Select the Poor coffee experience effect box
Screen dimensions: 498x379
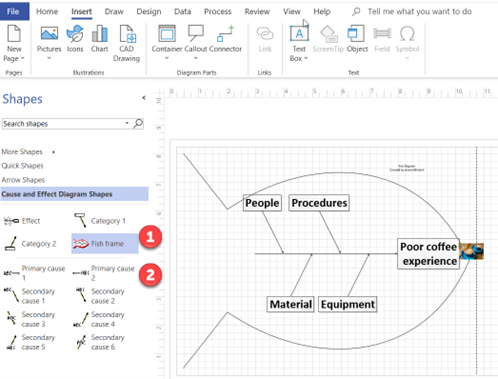click(428, 254)
